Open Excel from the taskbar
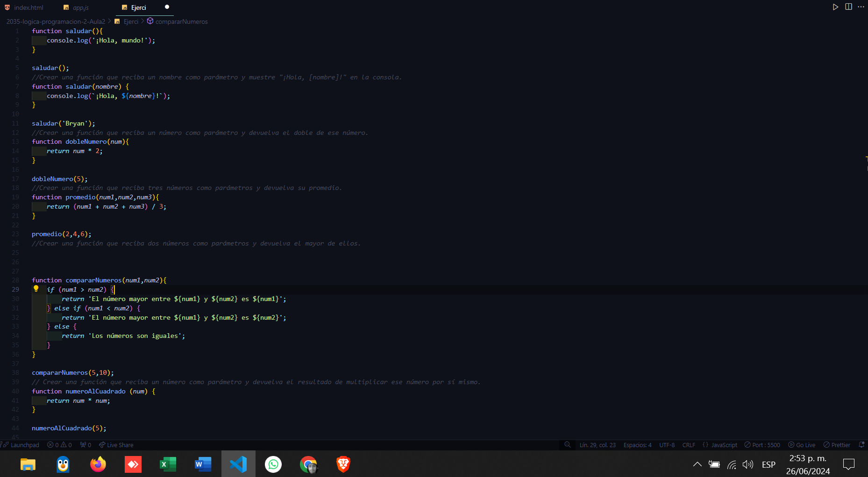This screenshot has width=868, height=477. [x=168, y=464]
